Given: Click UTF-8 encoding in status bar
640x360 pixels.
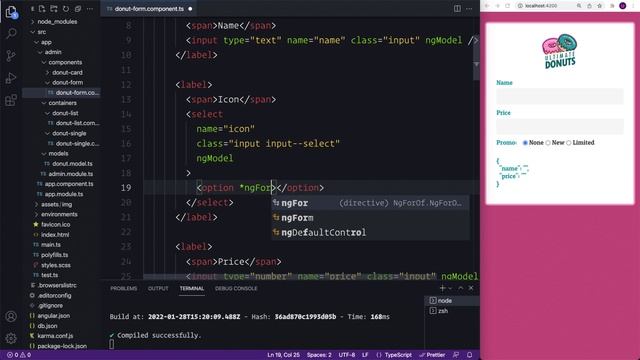Looking at the screenshot, I should (x=347, y=355).
